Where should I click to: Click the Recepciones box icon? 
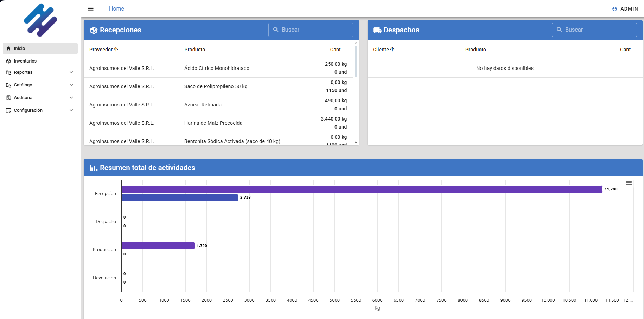click(94, 30)
